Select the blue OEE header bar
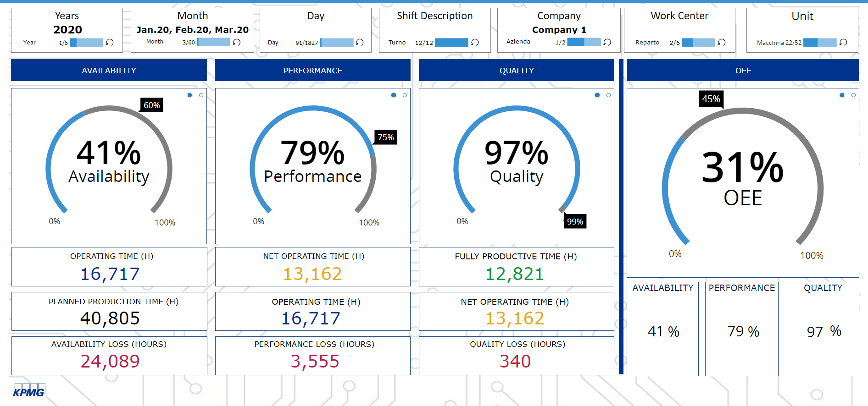The image size is (868, 406). 743,71
